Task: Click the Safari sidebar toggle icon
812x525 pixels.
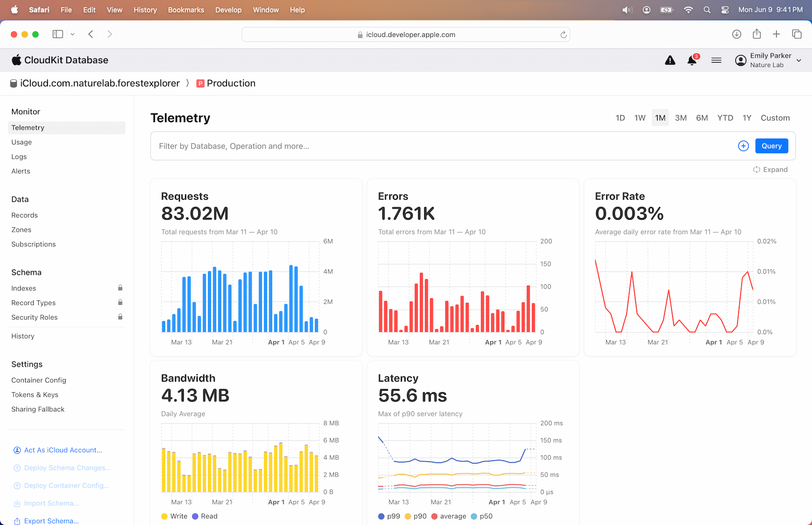Action: [58, 34]
